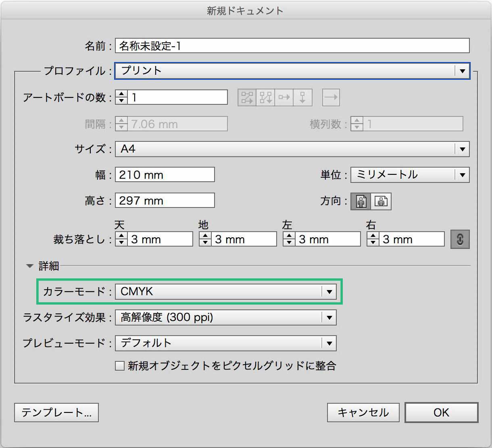Screen dimensions: 492x448
Task: Open the プレビューモード dropdown
Action: pyautogui.click(x=329, y=343)
